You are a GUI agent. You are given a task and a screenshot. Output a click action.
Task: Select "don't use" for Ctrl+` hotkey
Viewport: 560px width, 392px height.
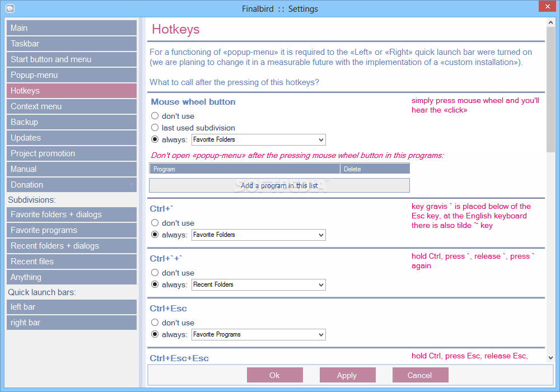[x=155, y=223]
